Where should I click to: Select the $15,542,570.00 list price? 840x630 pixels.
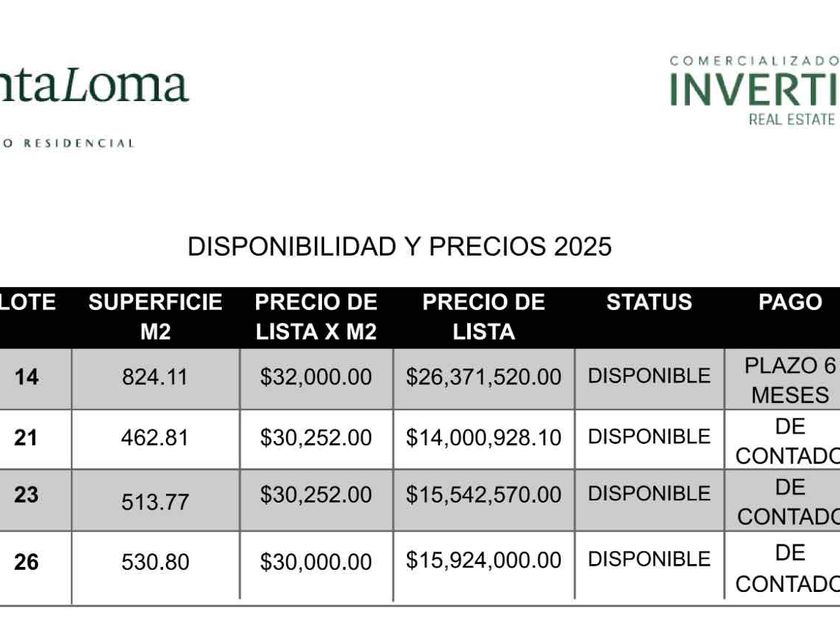484,495
